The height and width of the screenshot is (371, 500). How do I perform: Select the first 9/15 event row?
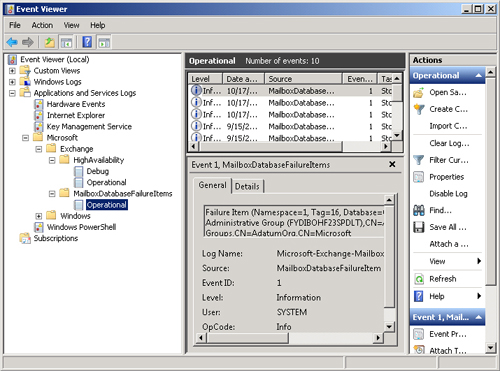point(290,127)
